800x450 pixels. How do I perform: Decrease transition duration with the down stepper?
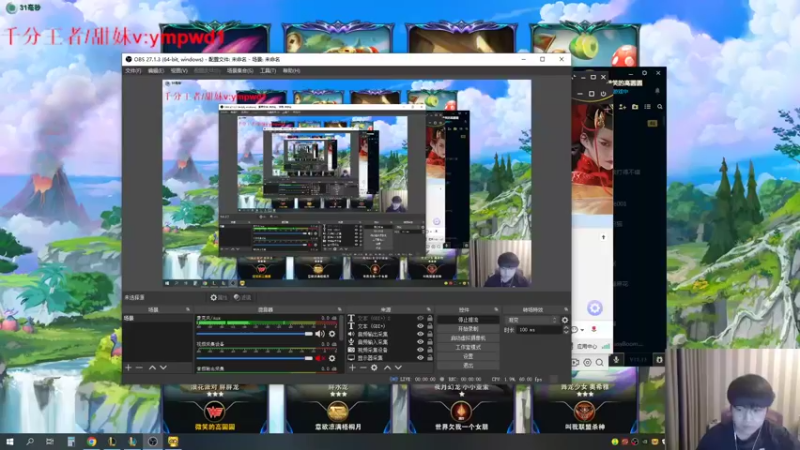(x=565, y=332)
